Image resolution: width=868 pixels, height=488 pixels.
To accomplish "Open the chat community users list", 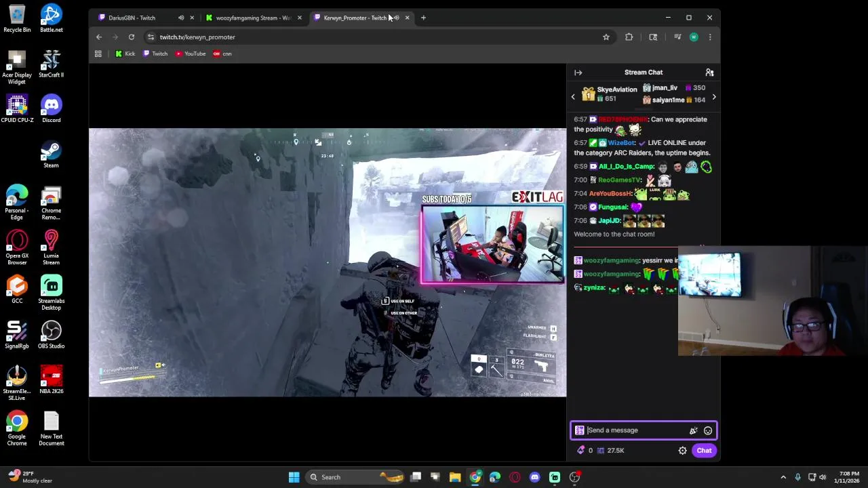I will pos(709,73).
